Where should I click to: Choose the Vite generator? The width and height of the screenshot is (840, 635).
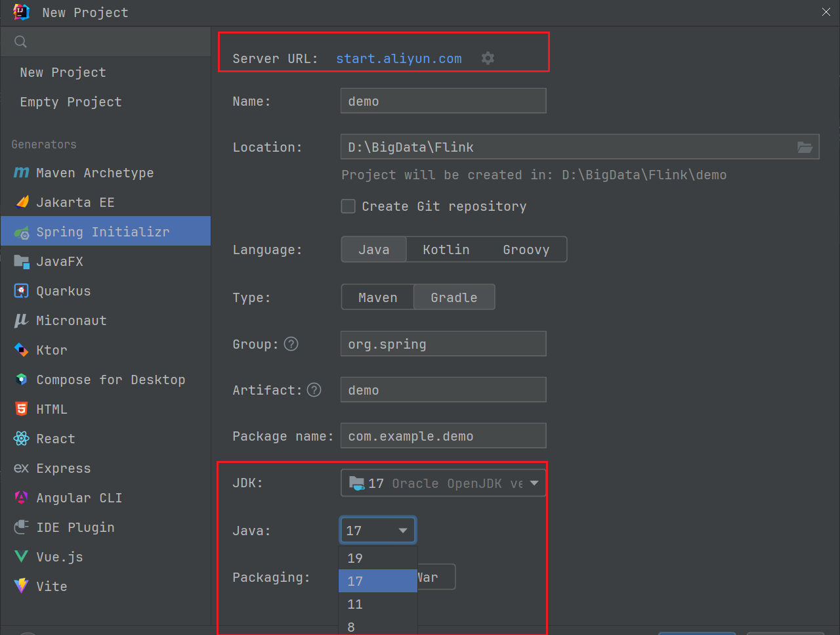pos(106,586)
